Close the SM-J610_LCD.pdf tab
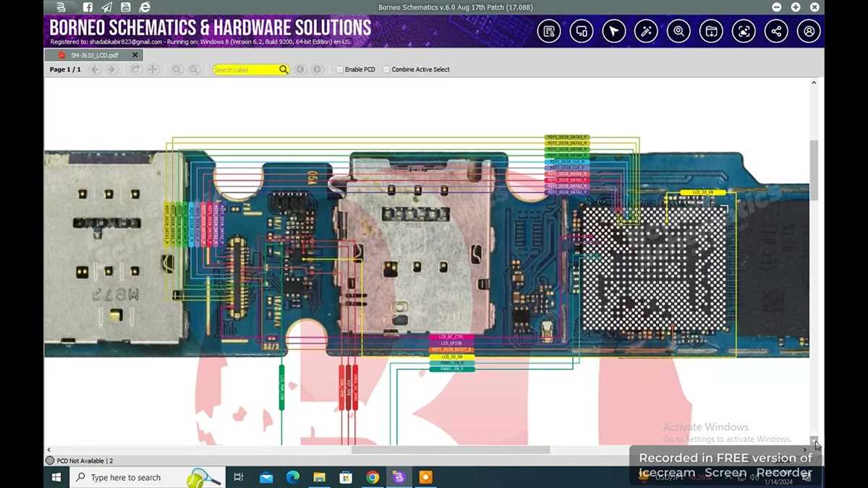 135,55
